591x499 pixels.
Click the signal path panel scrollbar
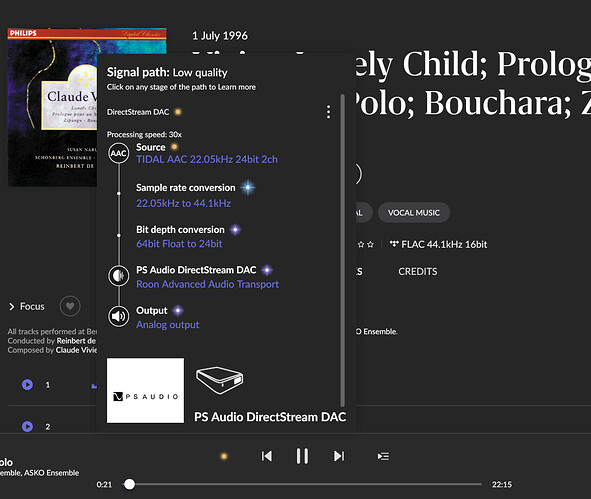[343, 251]
